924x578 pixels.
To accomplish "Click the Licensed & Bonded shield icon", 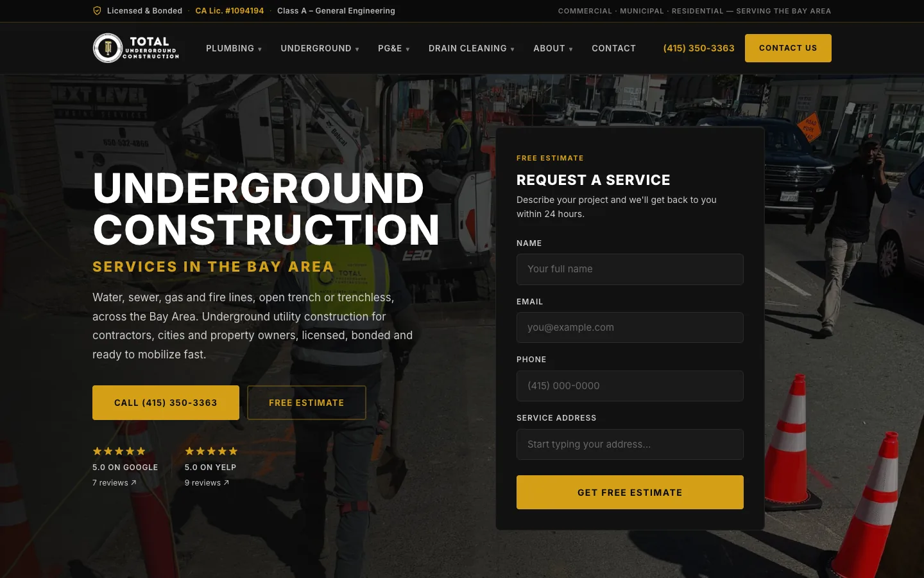I will point(98,11).
